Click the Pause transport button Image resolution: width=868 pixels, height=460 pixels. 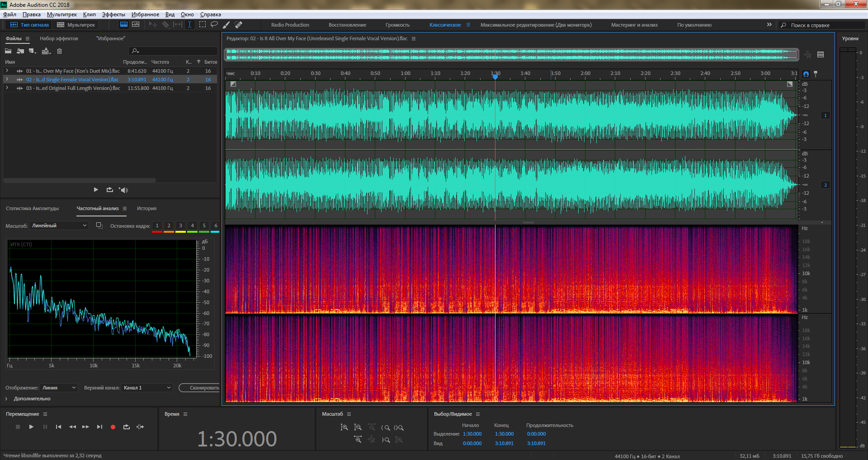tap(45, 427)
